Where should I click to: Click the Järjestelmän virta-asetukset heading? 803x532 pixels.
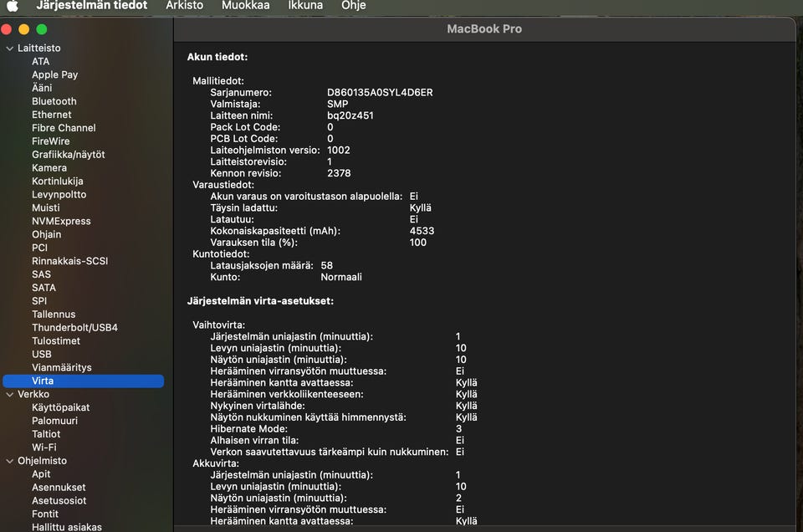pos(260,301)
